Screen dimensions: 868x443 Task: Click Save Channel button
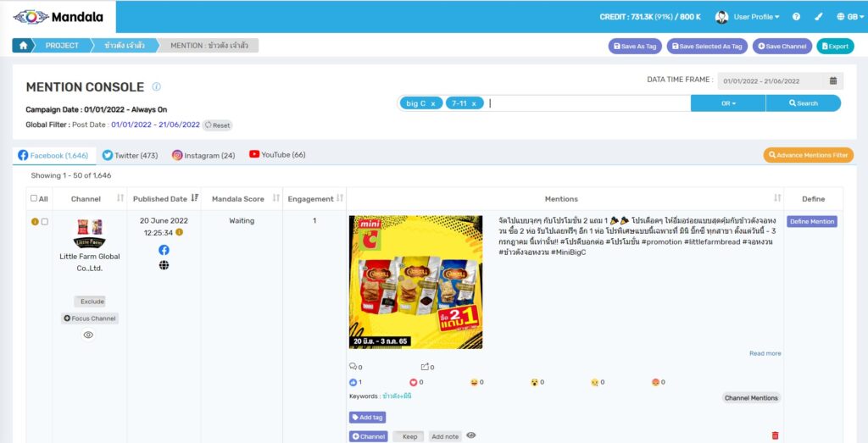(782, 47)
